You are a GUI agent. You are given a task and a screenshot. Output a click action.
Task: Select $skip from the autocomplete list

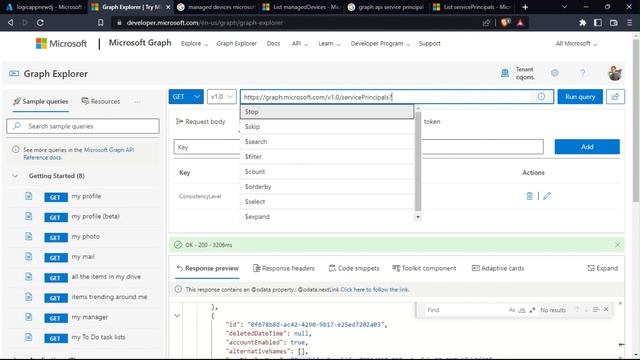coord(327,127)
